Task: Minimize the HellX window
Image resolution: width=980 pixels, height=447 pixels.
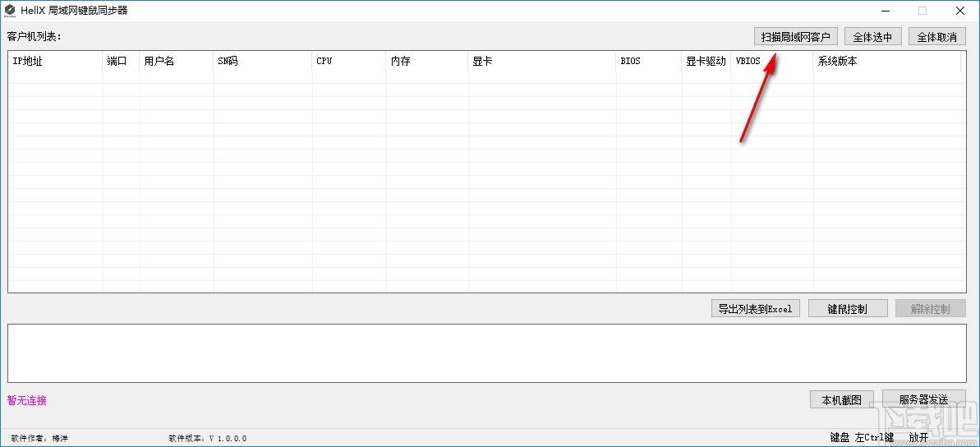Action: click(886, 11)
